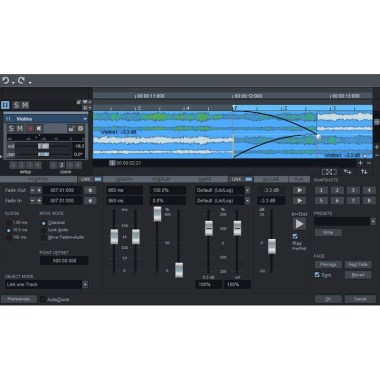Play the In+Out crossfade preview
Image resolution: width=380 pixels, height=380 pixels.
click(299, 224)
